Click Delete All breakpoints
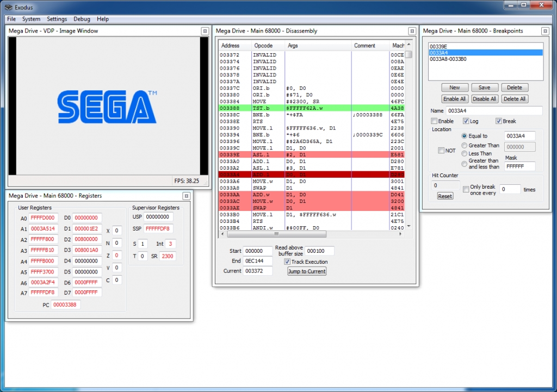The width and height of the screenshot is (557, 392). [x=515, y=99]
